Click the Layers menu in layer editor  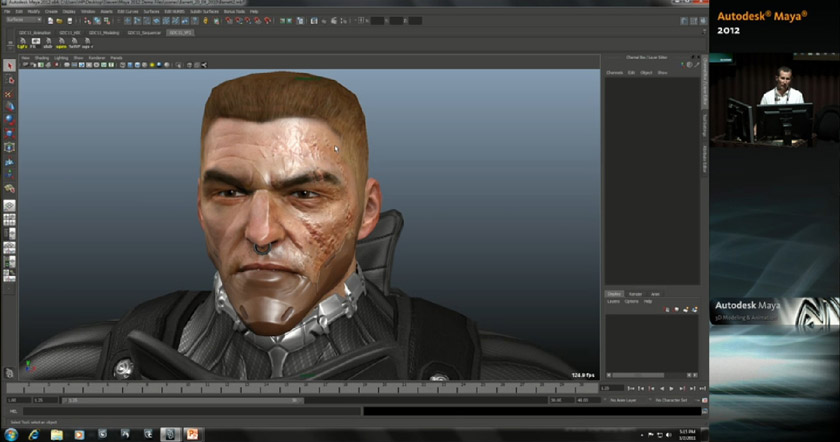[x=613, y=301]
